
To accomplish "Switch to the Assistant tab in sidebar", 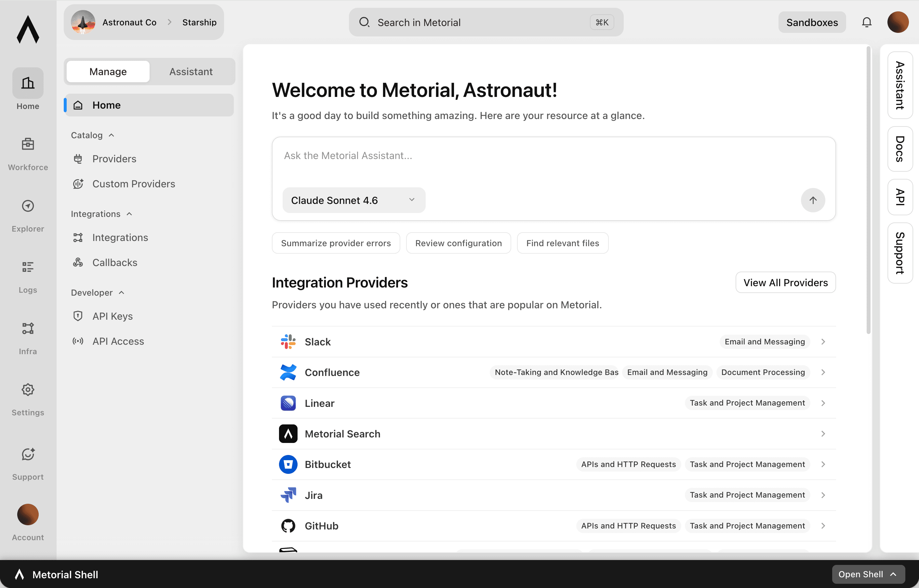I will [191, 72].
